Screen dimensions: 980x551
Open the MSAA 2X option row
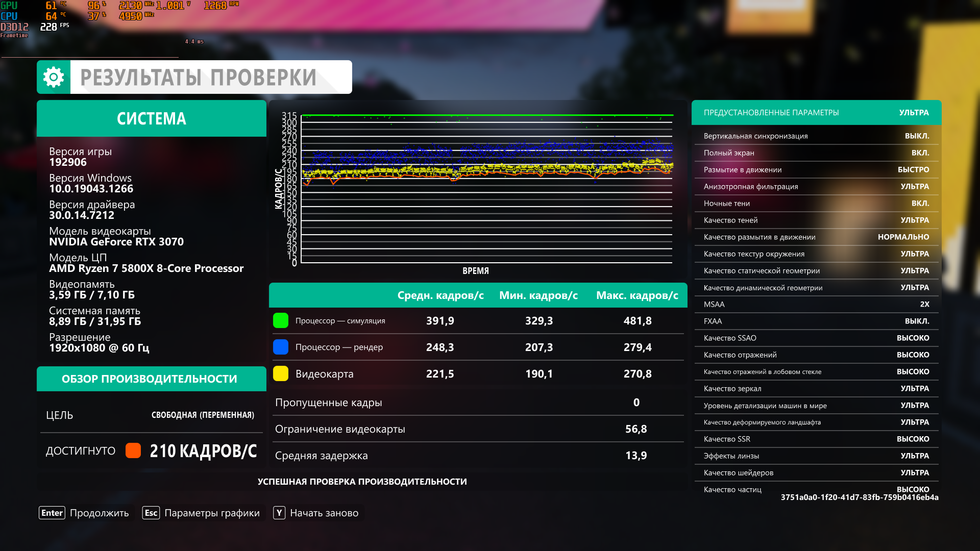pos(816,304)
